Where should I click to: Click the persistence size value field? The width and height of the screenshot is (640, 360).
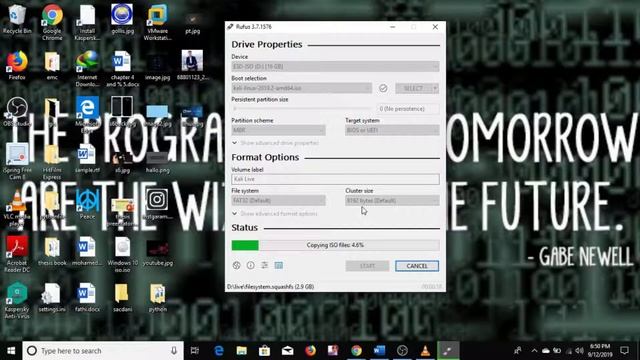[x=408, y=109]
